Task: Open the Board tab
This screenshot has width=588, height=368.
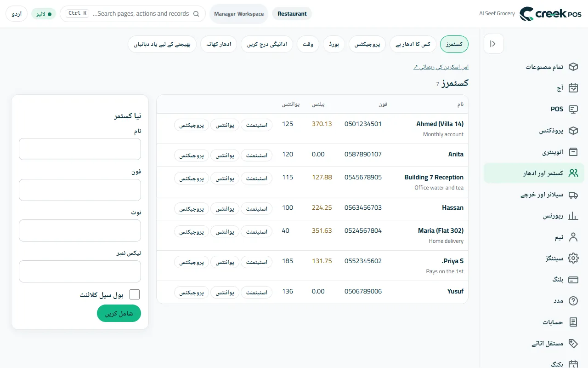Action: point(334,44)
